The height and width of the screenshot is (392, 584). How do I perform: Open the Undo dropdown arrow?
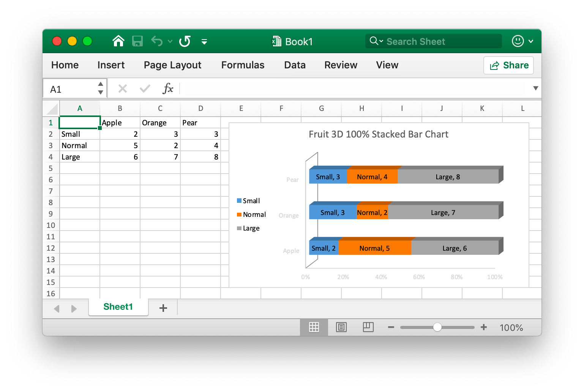pos(170,42)
